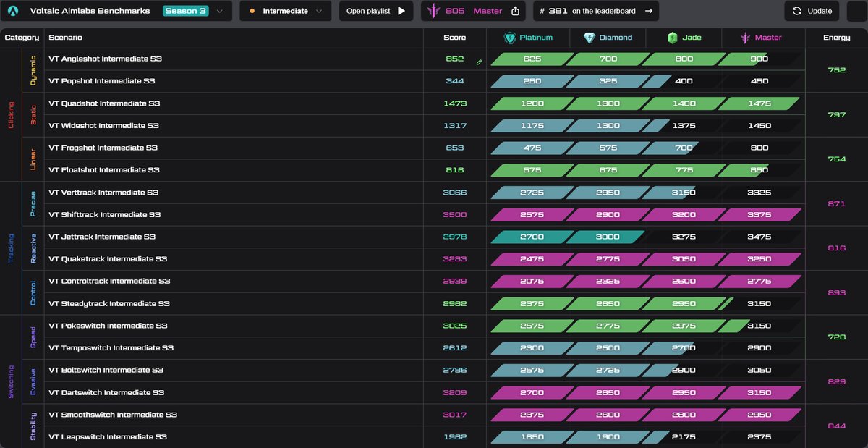The image size is (868, 448).
Task: Click the Master rank emblem beside 805
Action: [434, 11]
